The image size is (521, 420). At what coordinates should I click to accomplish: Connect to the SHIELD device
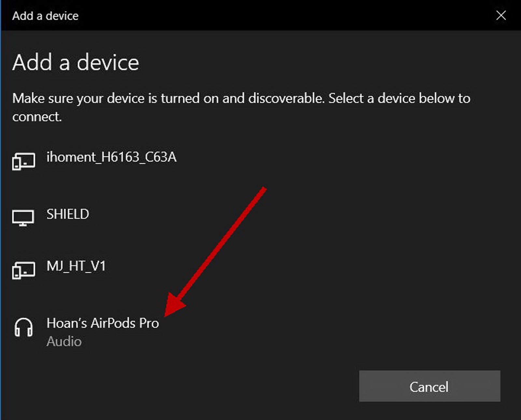click(x=68, y=214)
